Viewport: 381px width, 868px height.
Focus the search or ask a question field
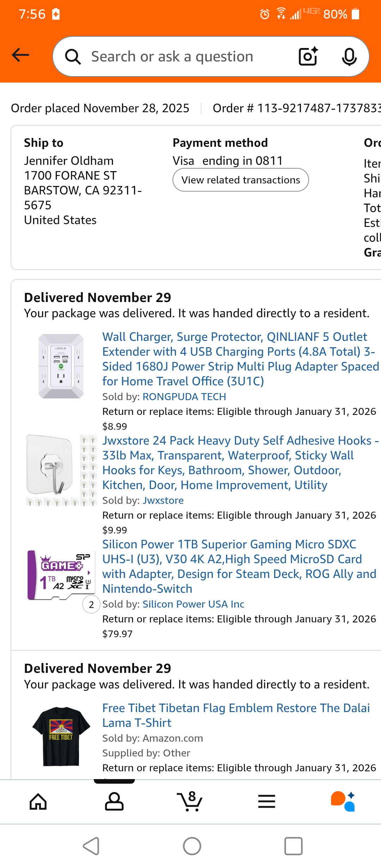[183, 56]
